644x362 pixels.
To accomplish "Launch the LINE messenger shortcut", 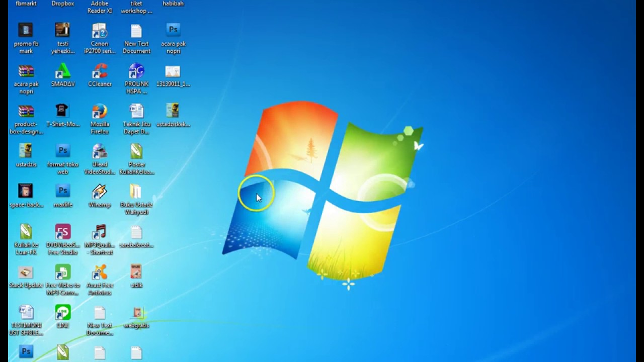I will click(x=62, y=312).
